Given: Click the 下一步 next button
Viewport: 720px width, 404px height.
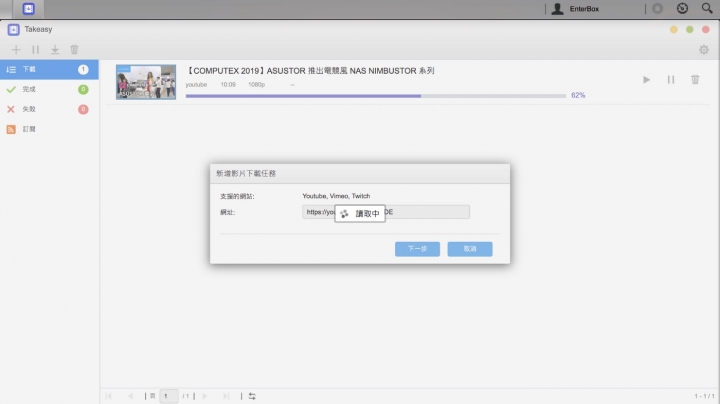Looking at the screenshot, I should [x=417, y=249].
